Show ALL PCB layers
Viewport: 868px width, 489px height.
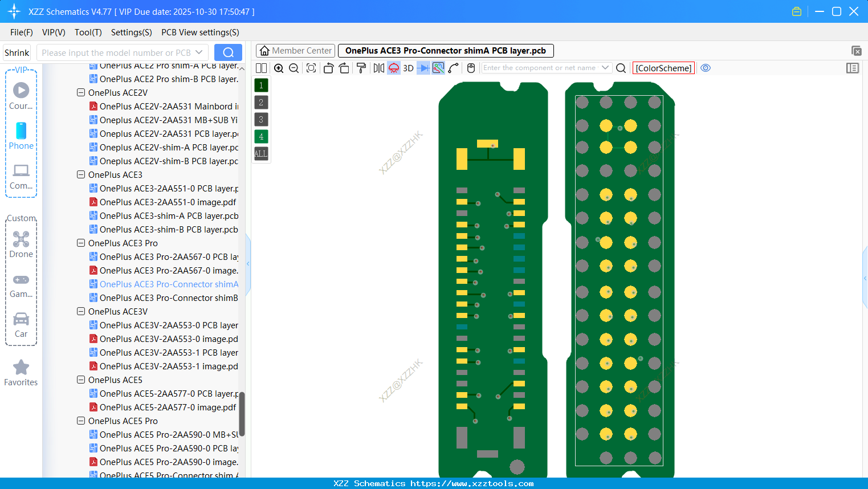[261, 154]
